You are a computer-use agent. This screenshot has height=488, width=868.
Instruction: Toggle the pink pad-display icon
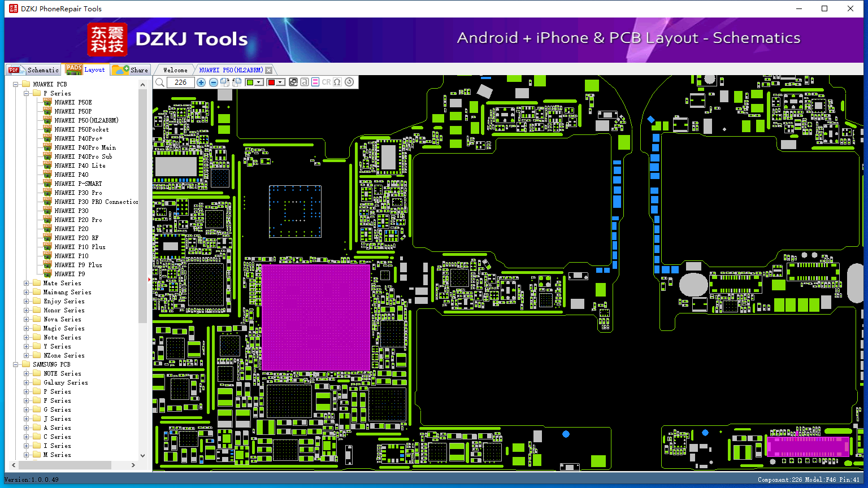point(315,82)
